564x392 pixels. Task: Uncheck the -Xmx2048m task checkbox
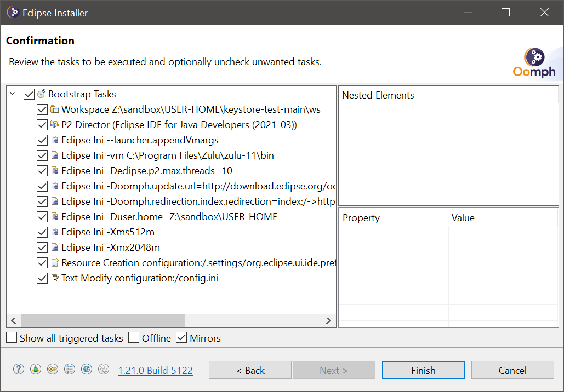pos(42,247)
